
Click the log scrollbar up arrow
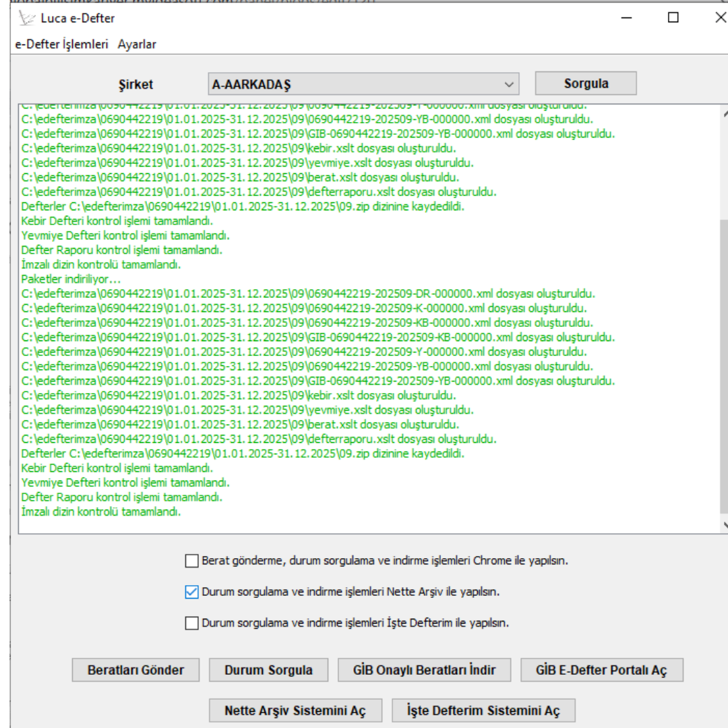point(725,113)
